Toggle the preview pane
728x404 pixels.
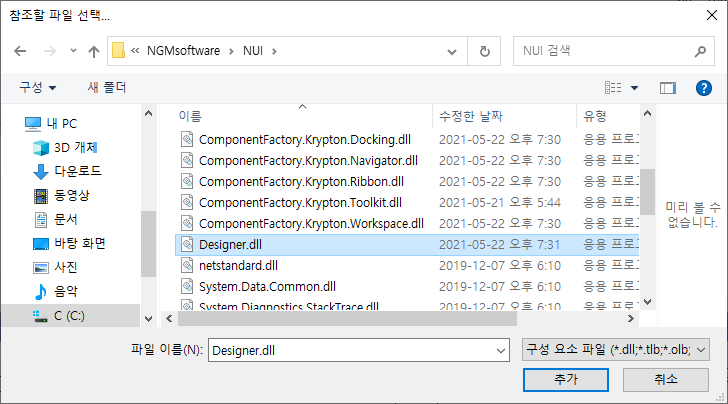click(668, 88)
